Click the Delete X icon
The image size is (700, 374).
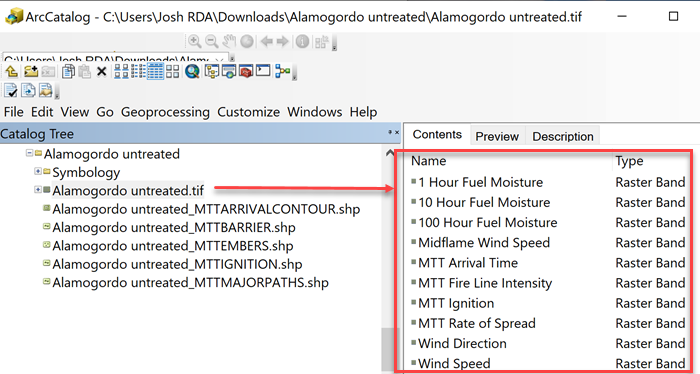[x=102, y=71]
